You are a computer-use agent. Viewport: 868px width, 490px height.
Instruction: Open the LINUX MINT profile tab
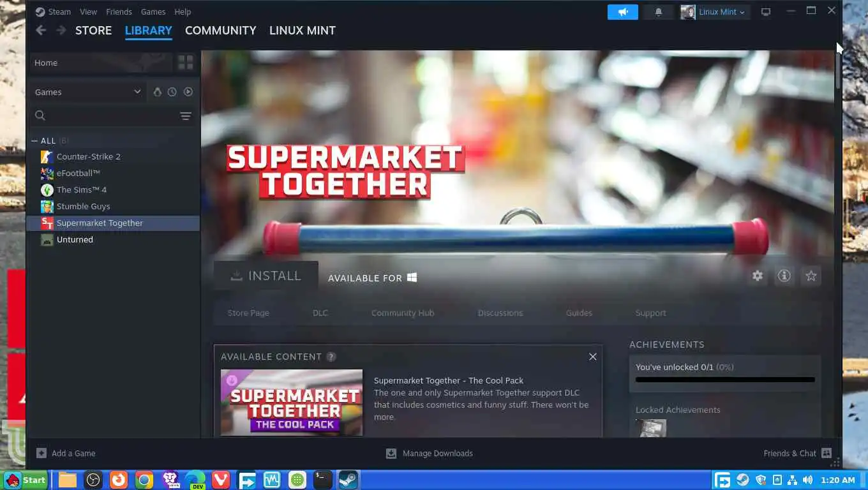303,30
